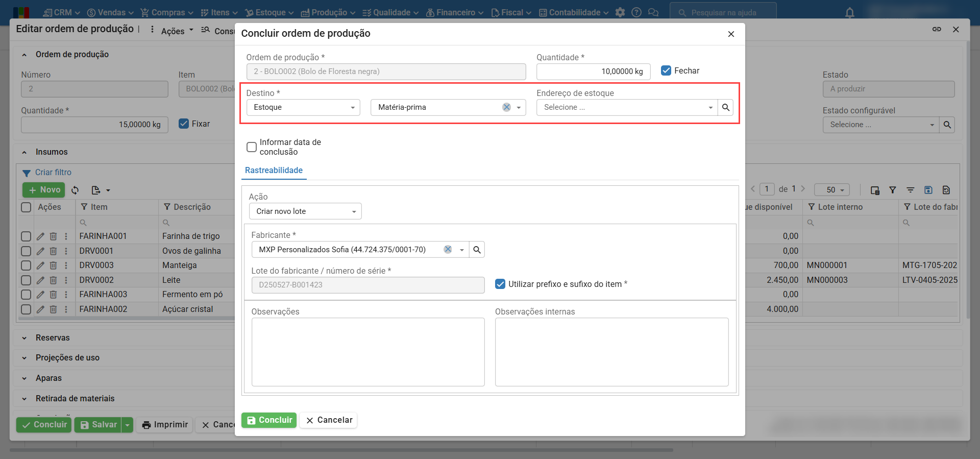Toggle the Fixar checkbox
Viewport: 980px width, 459px height.
pos(184,124)
